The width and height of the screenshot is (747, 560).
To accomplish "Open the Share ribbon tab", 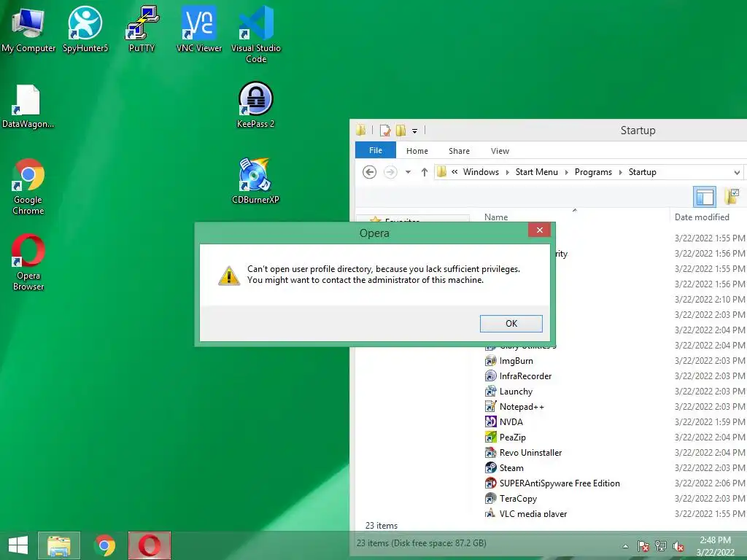I will tap(459, 151).
